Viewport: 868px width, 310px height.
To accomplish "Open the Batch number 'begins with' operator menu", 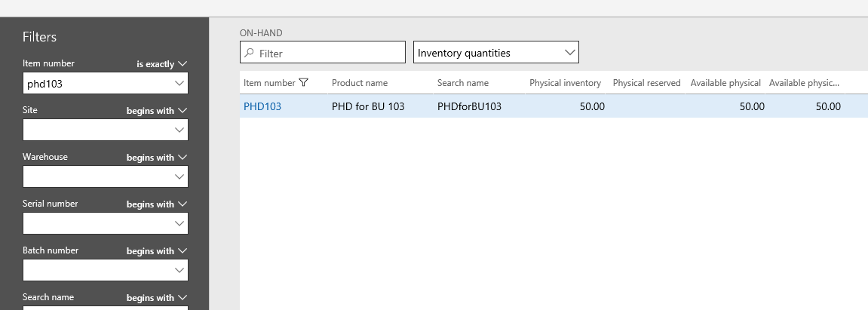I will point(157,251).
